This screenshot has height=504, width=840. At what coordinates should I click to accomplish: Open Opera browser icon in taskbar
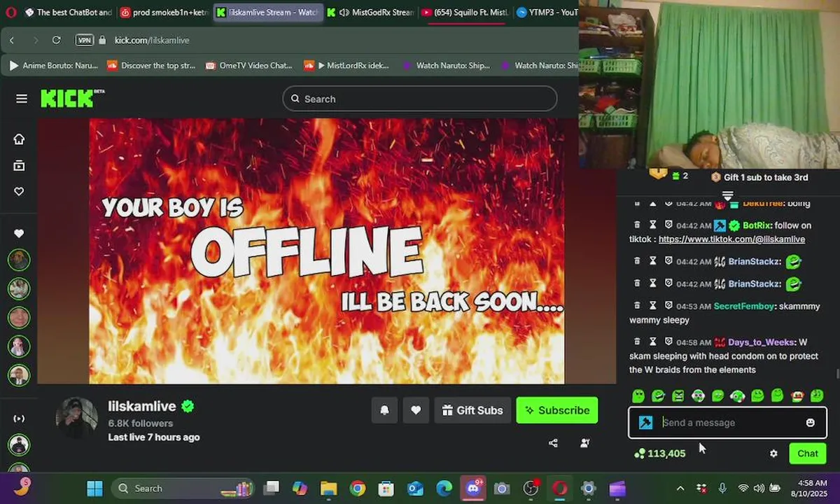tap(559, 488)
